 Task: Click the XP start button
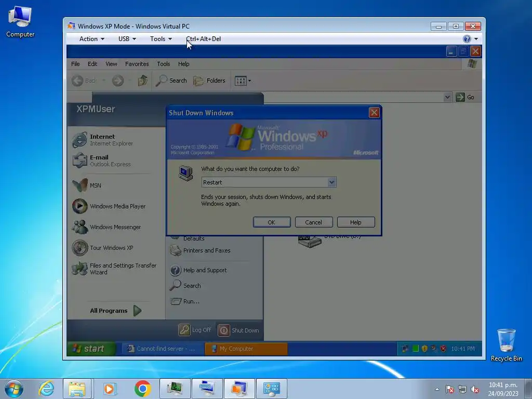(91, 349)
